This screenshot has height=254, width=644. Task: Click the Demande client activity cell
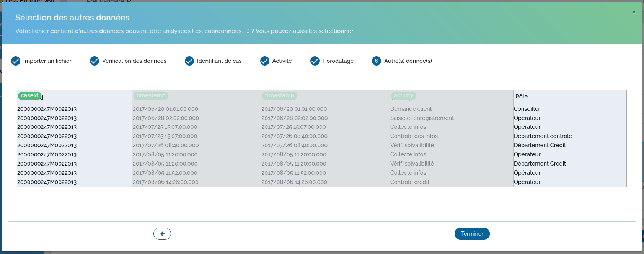click(x=411, y=109)
